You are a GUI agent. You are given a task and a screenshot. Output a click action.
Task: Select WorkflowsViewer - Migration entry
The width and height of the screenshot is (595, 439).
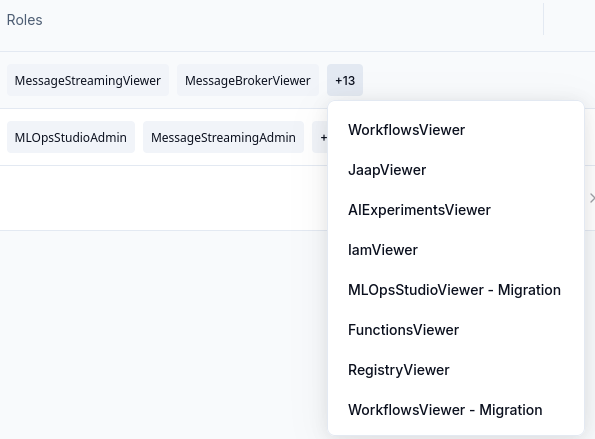[445, 410]
